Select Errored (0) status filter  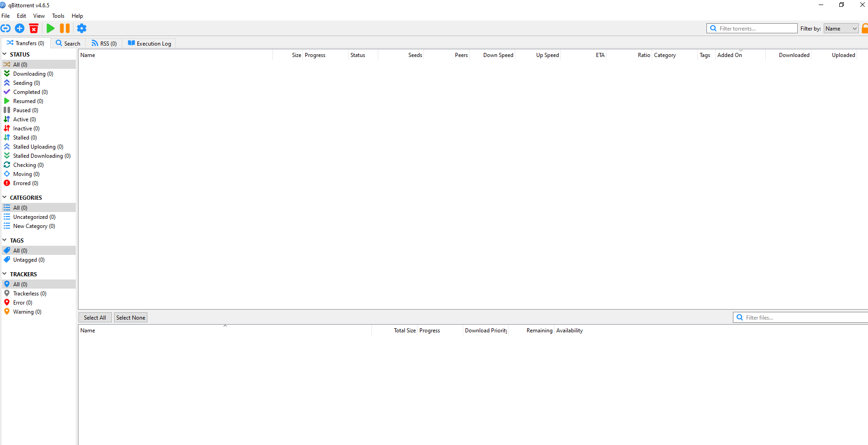point(39,183)
